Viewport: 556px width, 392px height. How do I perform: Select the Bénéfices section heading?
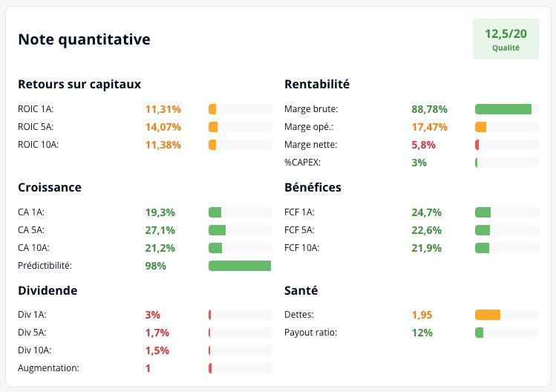tap(313, 187)
